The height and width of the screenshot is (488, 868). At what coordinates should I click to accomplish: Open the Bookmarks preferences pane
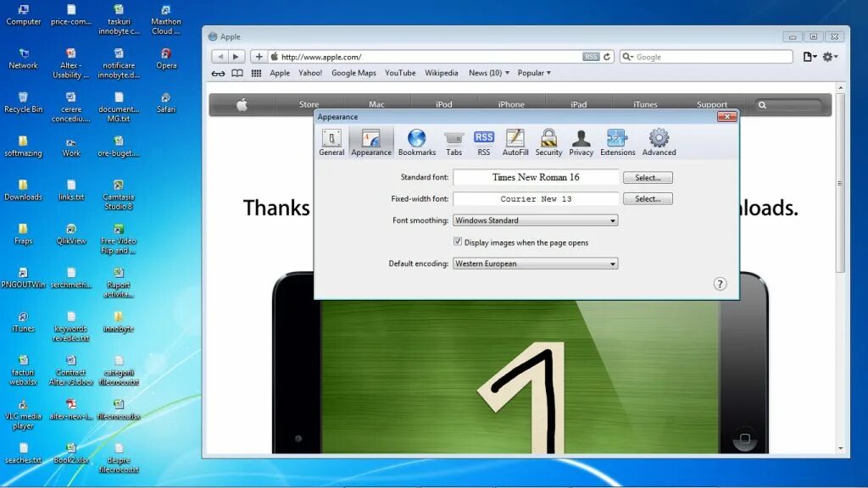[417, 142]
